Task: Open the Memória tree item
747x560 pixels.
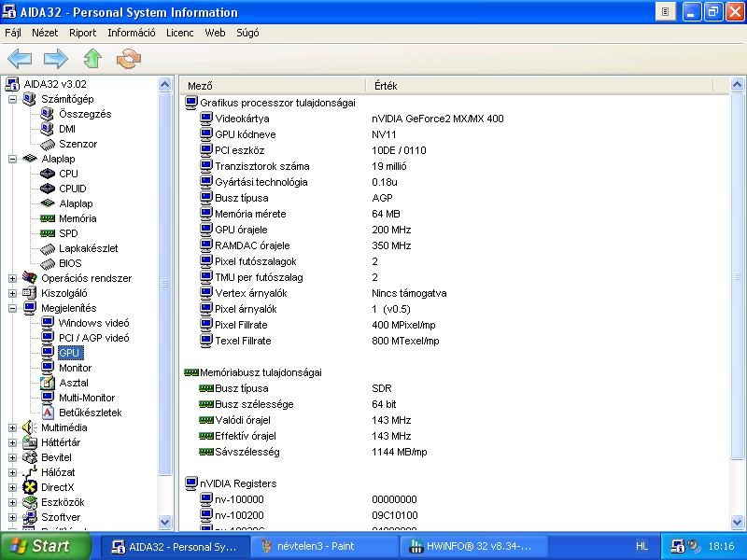Action: pos(78,218)
